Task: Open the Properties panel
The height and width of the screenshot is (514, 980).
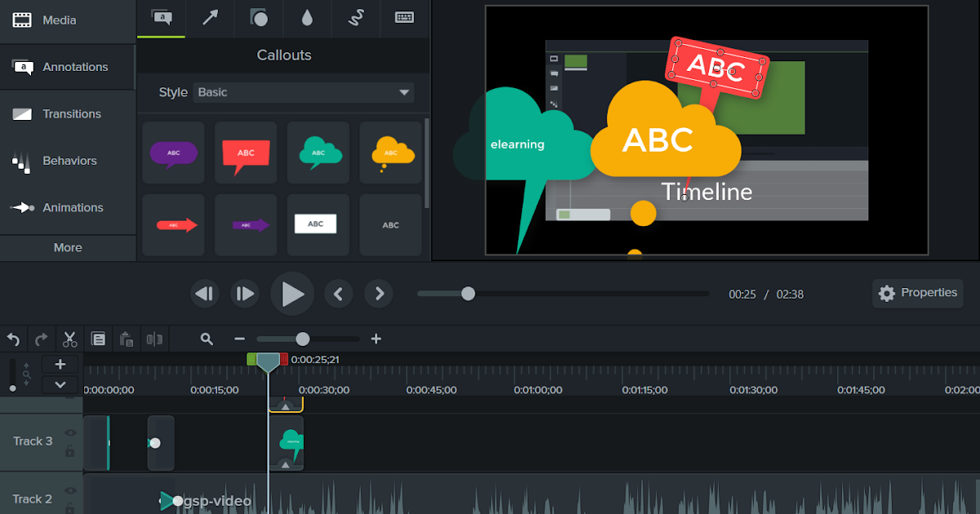Action: [x=918, y=293]
